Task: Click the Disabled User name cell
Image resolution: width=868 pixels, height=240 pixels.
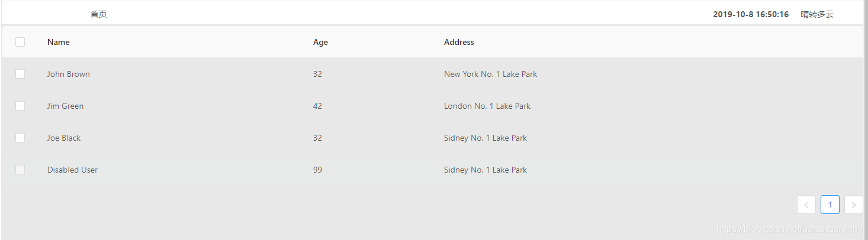Action: pos(72,170)
